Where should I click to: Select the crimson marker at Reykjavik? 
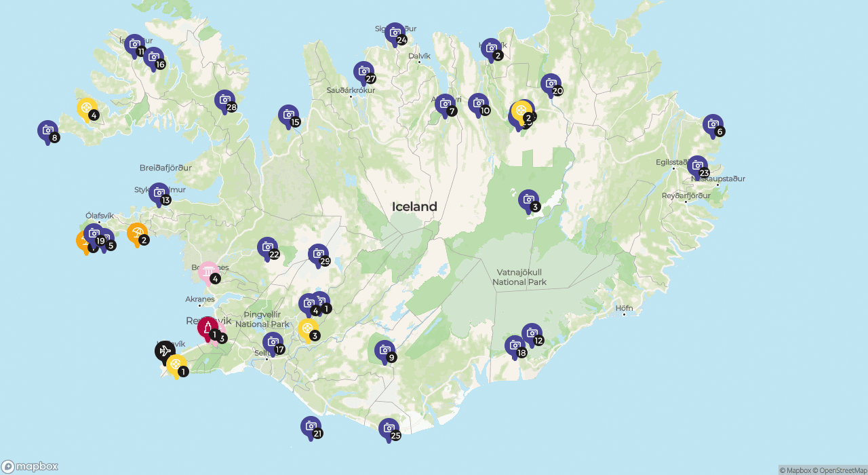(x=208, y=328)
